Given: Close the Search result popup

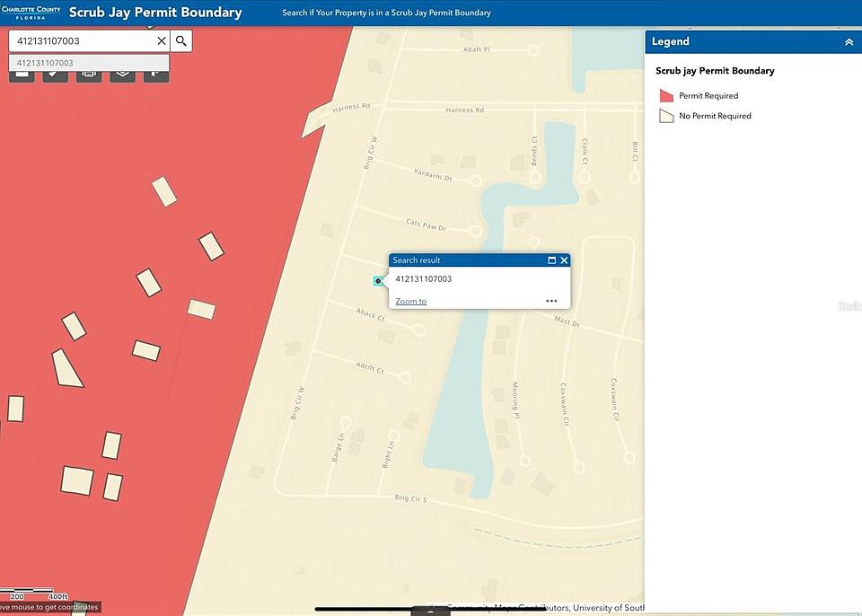Looking at the screenshot, I should coord(564,260).
